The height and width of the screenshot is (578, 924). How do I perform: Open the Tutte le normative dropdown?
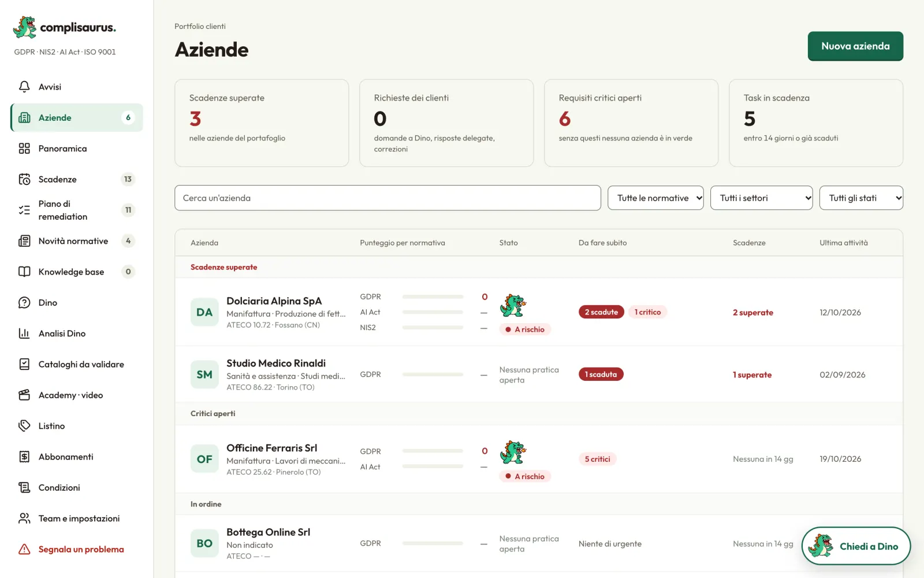click(655, 198)
